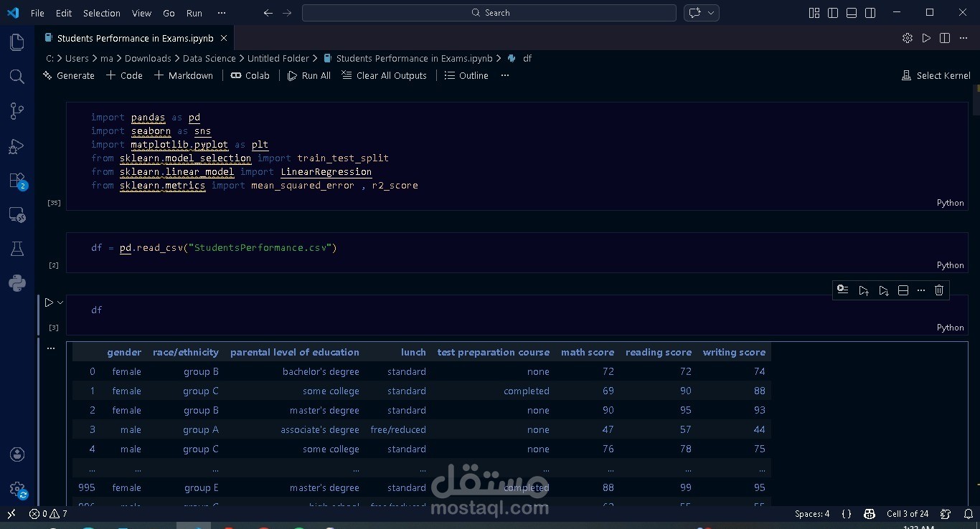Go back with navigation arrow

(x=268, y=13)
